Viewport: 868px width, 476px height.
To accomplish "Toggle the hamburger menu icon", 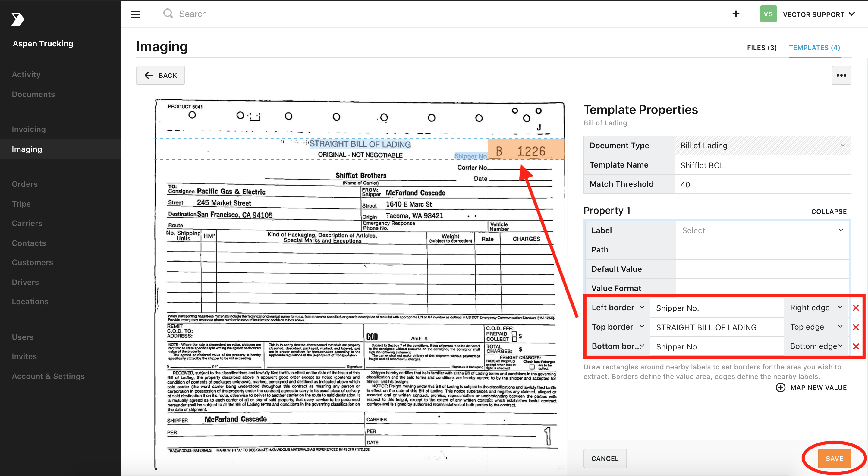I will click(135, 14).
